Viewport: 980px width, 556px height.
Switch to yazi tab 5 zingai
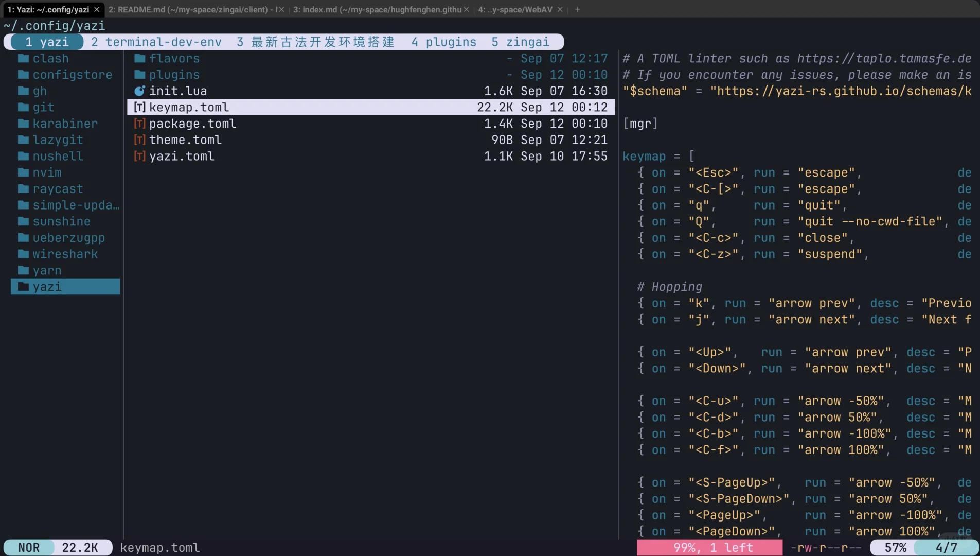click(520, 42)
